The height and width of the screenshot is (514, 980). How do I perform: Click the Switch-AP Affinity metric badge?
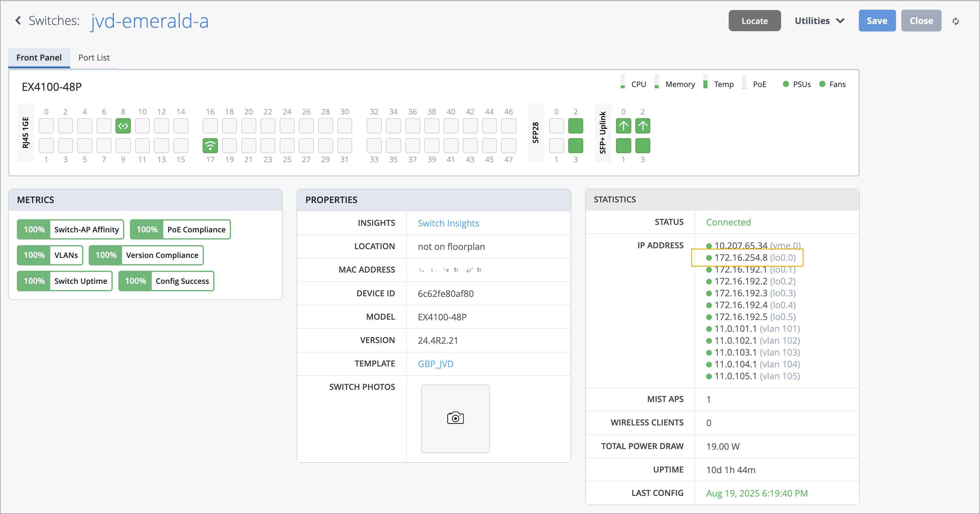tap(70, 230)
